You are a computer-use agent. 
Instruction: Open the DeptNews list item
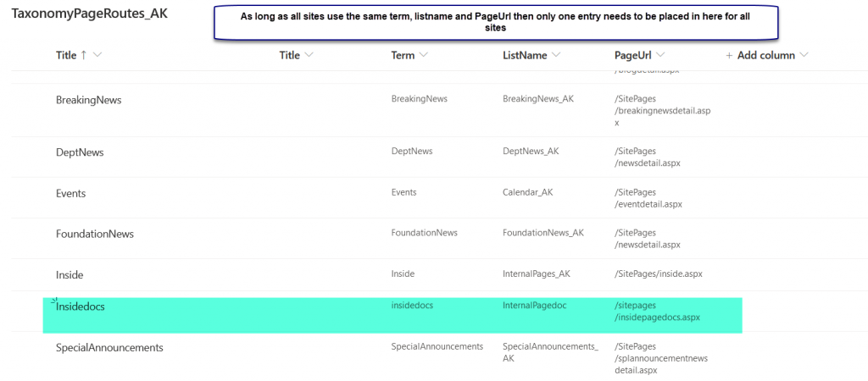click(80, 152)
